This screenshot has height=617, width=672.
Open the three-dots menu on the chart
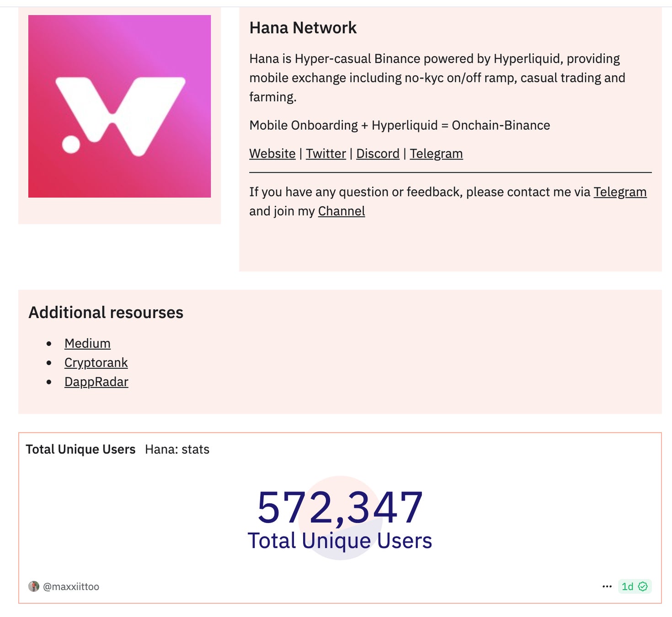pos(607,586)
